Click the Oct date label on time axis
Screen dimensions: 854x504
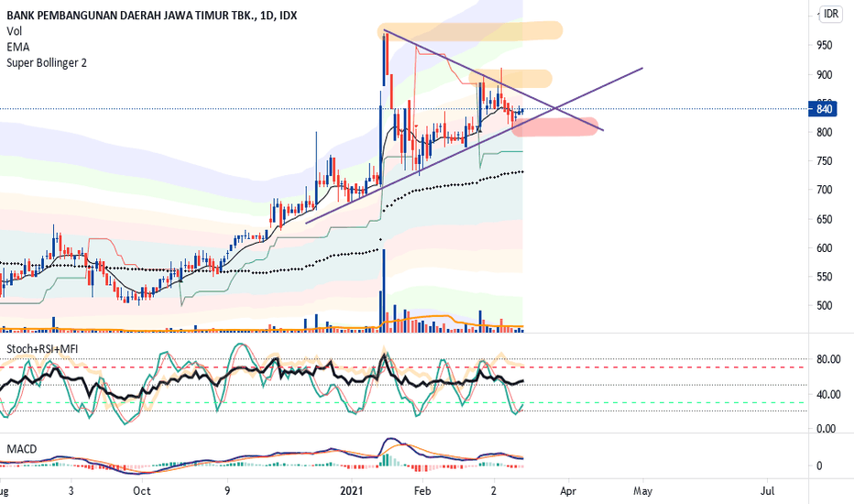(x=142, y=491)
